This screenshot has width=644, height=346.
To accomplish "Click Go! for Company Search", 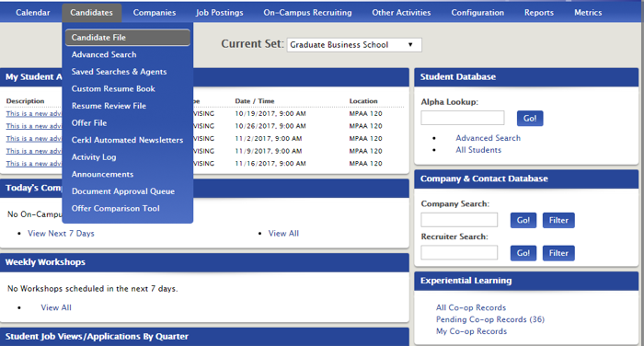I will click(523, 220).
